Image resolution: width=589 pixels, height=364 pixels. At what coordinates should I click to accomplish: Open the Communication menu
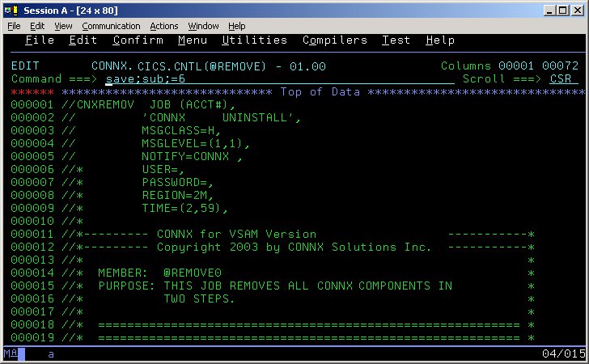coord(111,26)
